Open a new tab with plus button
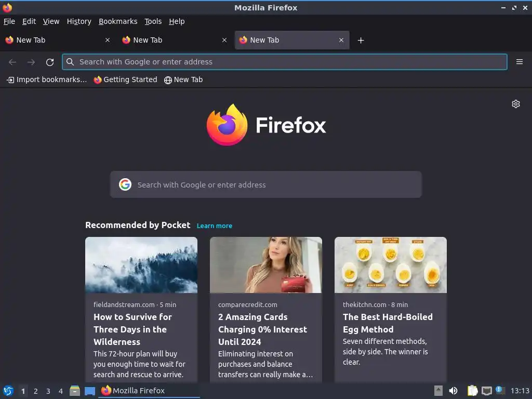532x399 pixels. coord(361,41)
